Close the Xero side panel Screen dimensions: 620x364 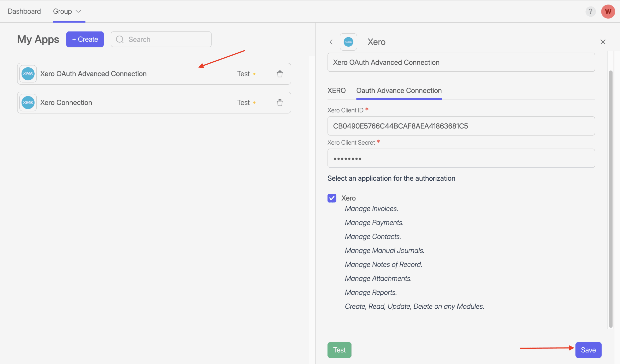603,42
